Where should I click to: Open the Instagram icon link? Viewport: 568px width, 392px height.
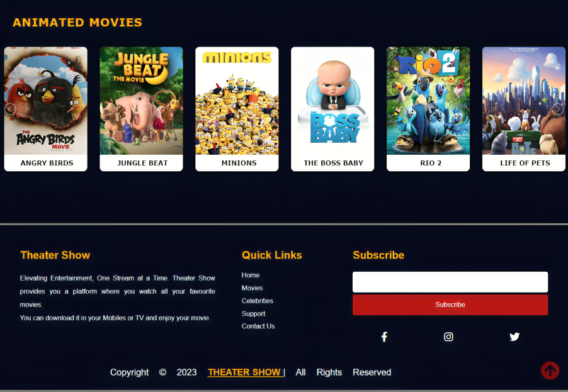point(448,337)
